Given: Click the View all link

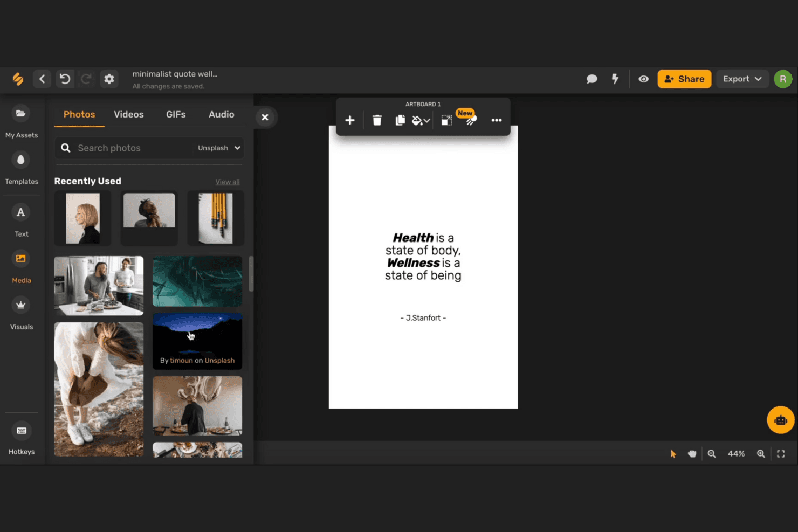Looking at the screenshot, I should click(x=228, y=182).
